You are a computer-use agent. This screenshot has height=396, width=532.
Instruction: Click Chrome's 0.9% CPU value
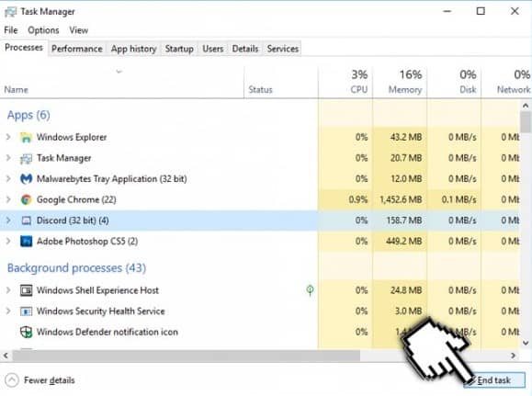click(358, 199)
